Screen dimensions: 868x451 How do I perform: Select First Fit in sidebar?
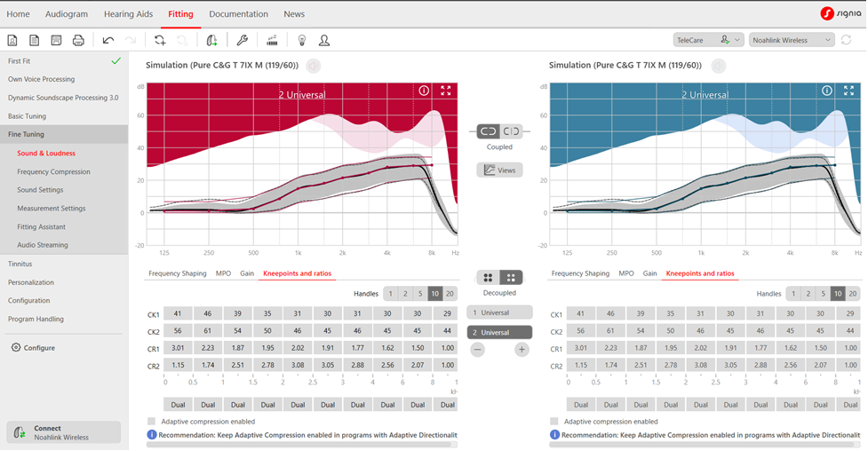click(64, 61)
